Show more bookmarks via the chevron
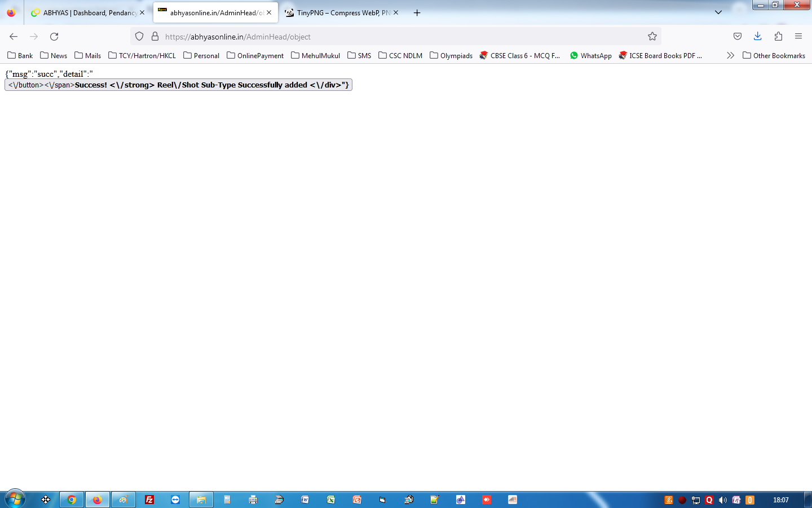The width and height of the screenshot is (812, 508). 730,55
